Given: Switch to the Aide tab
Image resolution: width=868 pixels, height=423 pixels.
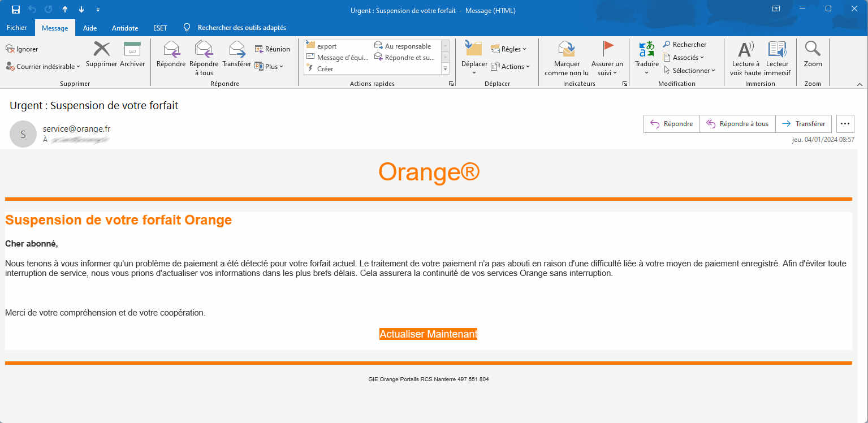Looking at the screenshot, I should pos(90,28).
